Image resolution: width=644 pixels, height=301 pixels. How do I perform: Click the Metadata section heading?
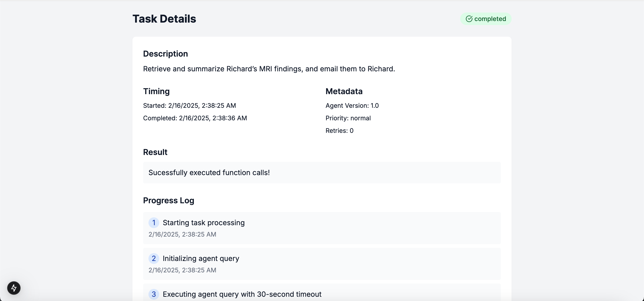344,91
